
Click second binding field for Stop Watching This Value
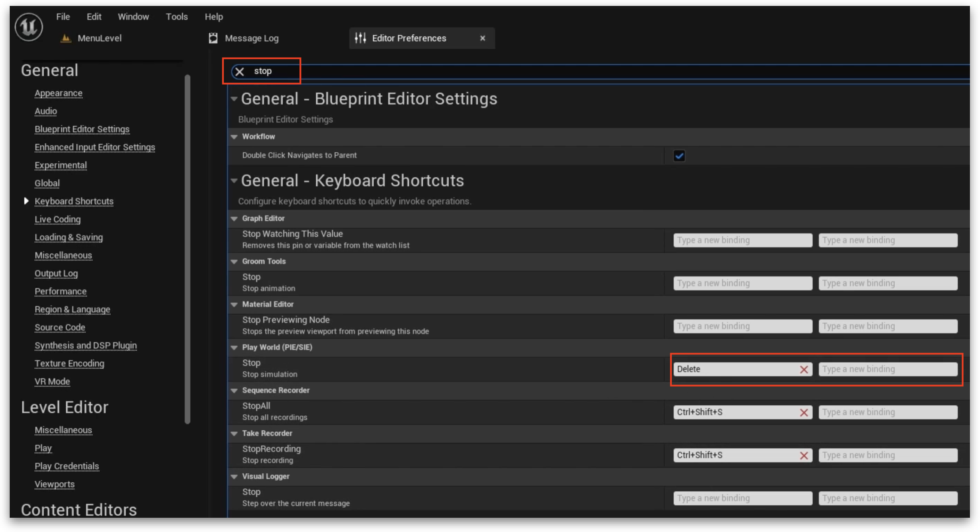(x=888, y=240)
